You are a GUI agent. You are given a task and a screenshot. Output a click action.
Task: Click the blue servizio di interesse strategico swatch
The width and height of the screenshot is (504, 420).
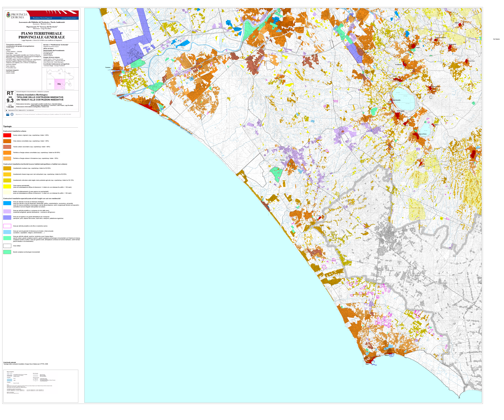[7, 203]
